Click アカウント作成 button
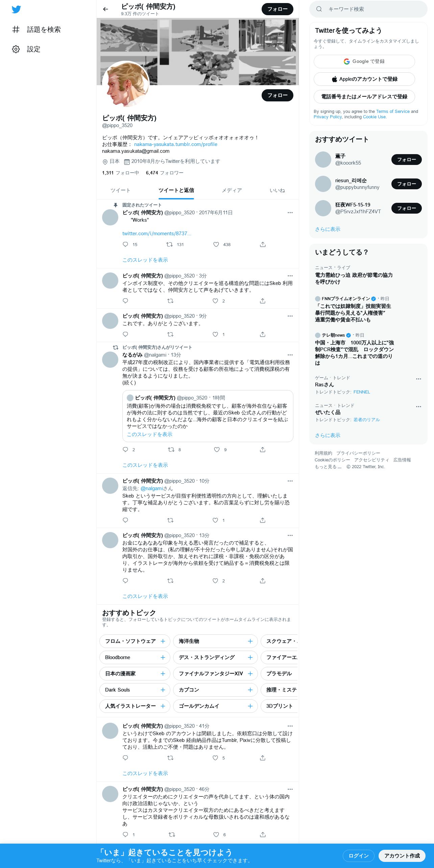434x868 pixels. tap(402, 855)
